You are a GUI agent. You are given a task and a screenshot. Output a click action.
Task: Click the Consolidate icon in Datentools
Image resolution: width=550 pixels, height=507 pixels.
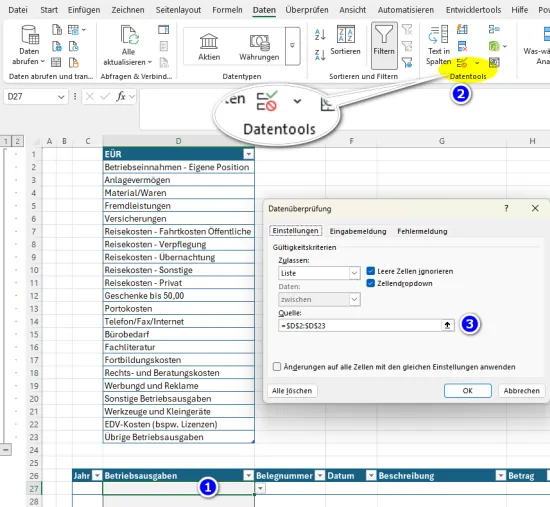click(494, 29)
